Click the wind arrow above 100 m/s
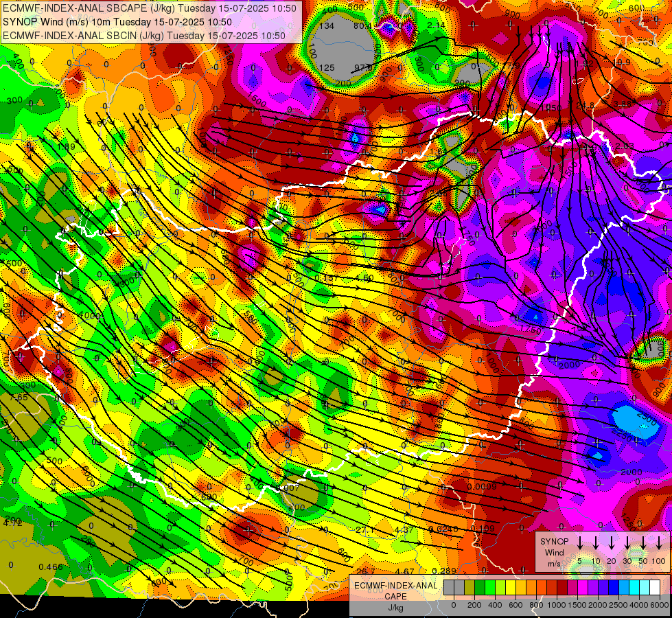672x618 pixels. pos(659,543)
